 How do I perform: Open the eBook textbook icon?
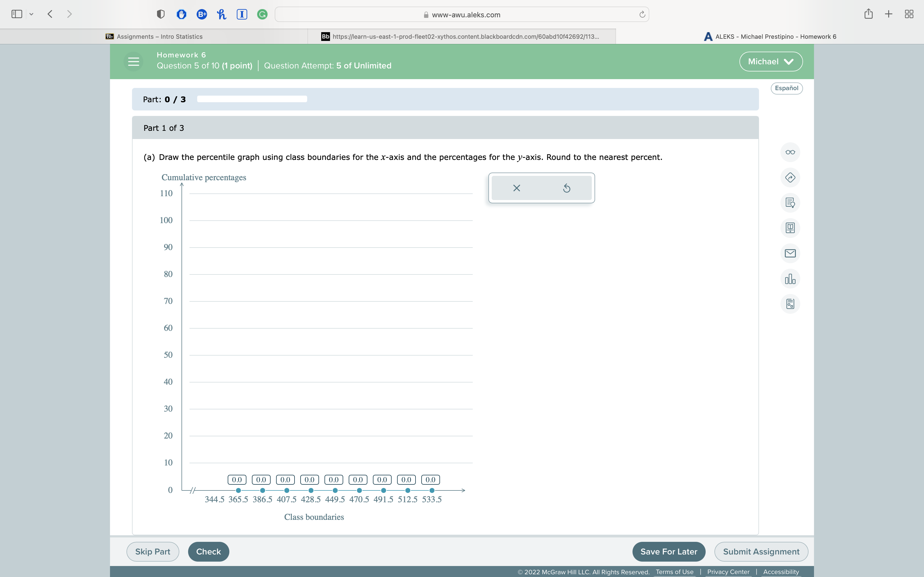790,228
